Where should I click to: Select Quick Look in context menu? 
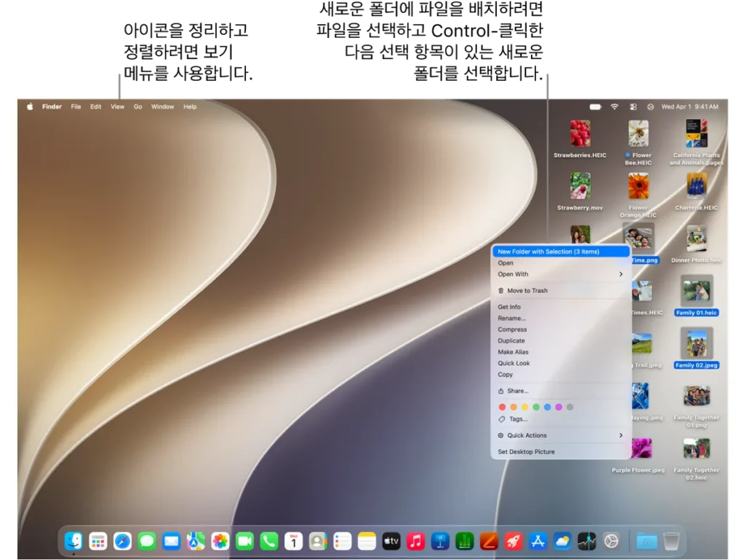(x=561, y=363)
